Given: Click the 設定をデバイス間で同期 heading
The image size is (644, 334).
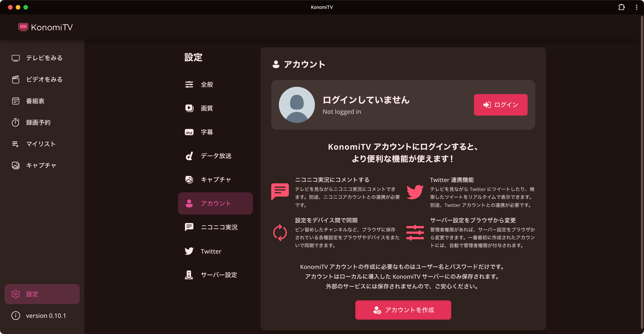Looking at the screenshot, I should coord(326,220).
